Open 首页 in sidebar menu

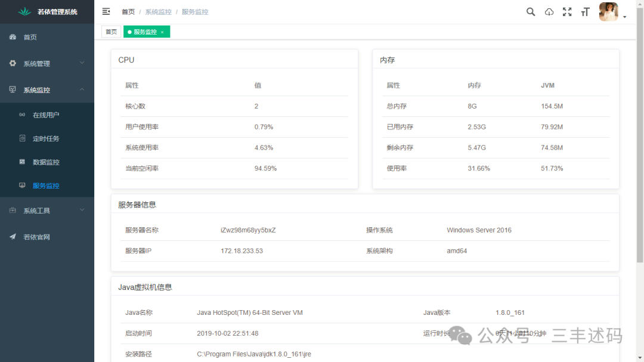tap(47, 37)
